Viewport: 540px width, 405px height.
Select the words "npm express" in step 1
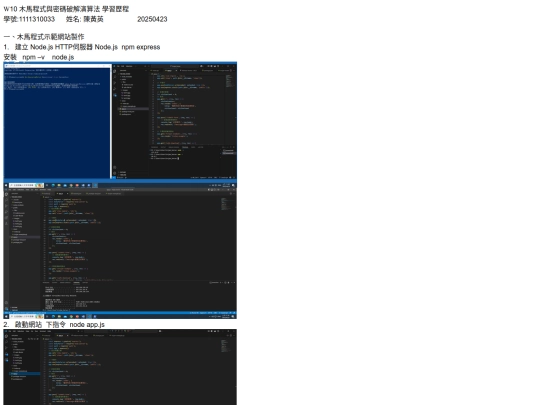coord(141,47)
